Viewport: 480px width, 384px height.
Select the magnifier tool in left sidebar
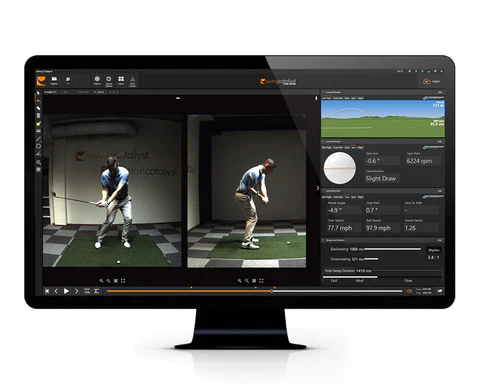(39, 162)
